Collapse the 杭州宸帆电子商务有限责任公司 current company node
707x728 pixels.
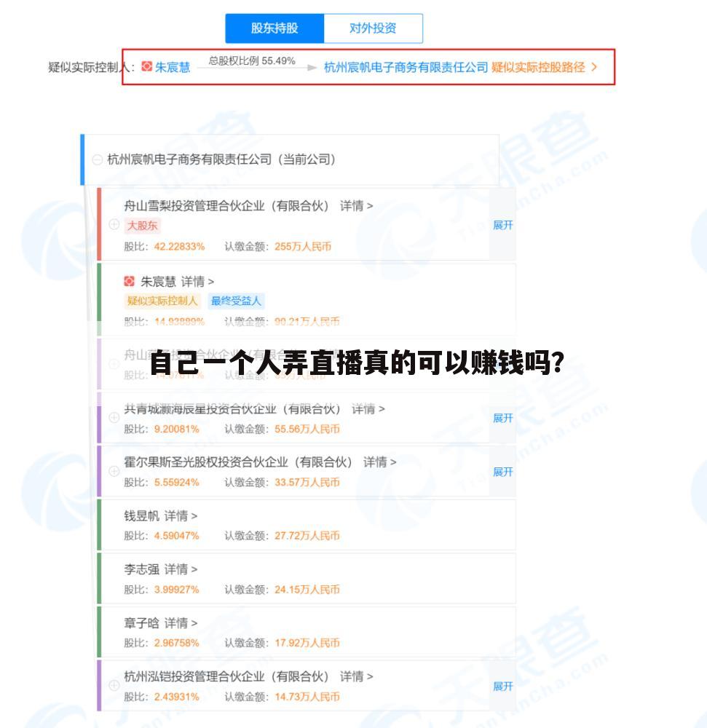97,159
